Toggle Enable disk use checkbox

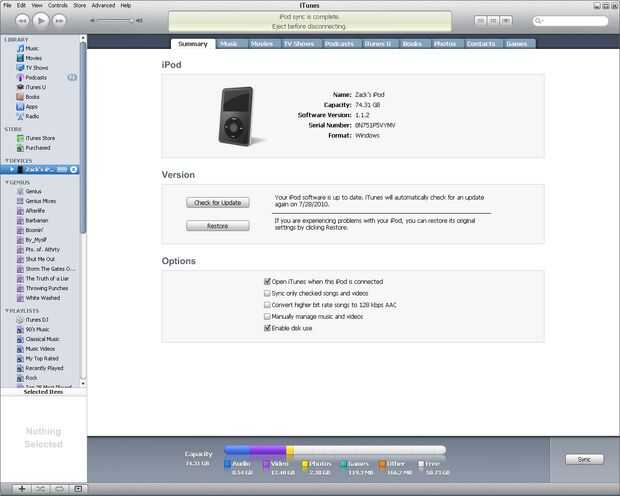coord(267,328)
